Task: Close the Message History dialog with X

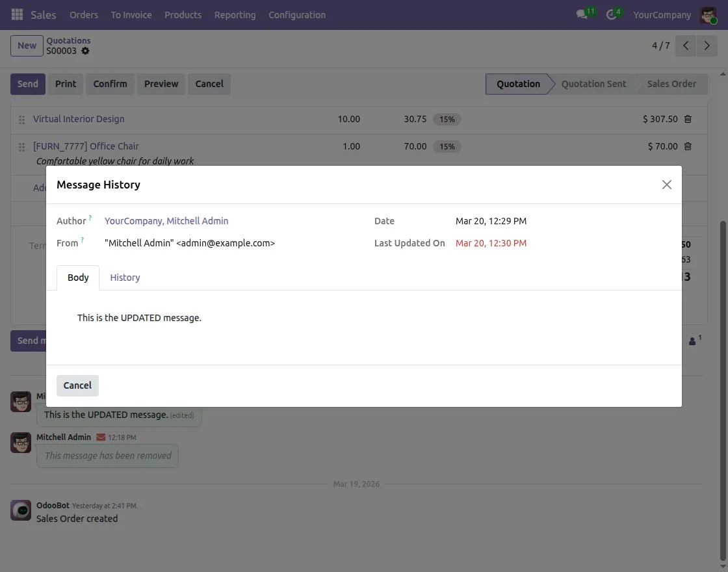Action: 666,185
